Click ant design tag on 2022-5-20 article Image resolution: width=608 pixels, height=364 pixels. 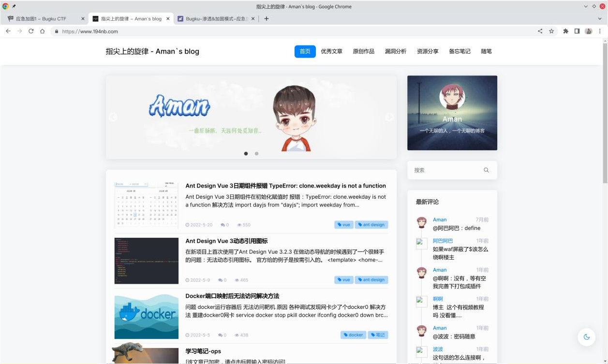(371, 225)
